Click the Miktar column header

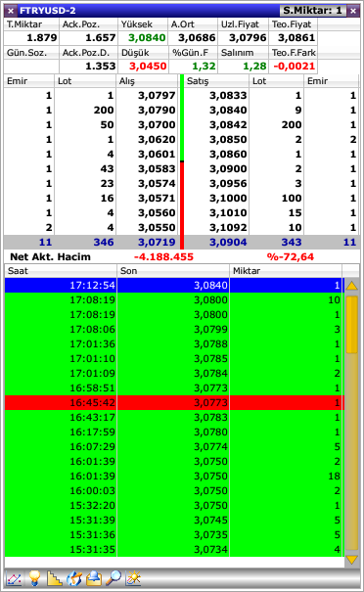[x=286, y=271]
